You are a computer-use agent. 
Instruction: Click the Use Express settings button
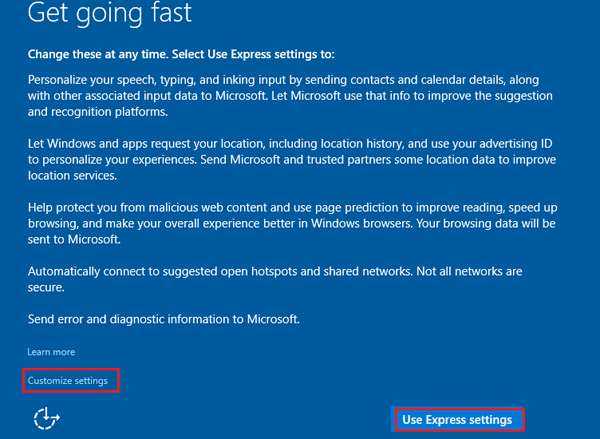458,420
